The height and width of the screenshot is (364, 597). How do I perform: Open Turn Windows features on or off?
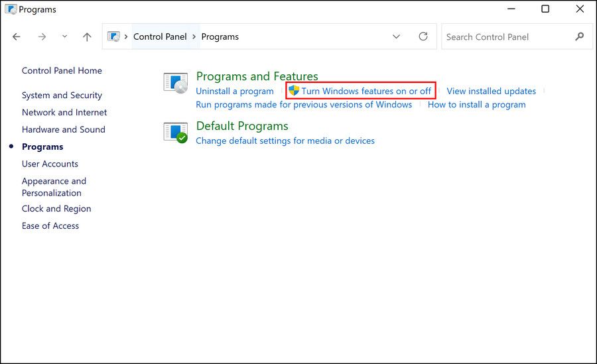pos(366,91)
